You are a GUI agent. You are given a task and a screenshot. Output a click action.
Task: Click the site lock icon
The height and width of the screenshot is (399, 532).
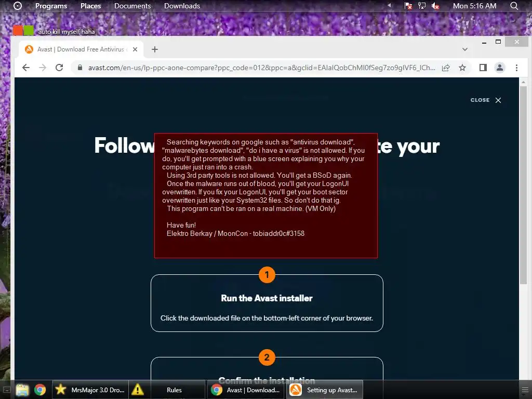(79, 68)
